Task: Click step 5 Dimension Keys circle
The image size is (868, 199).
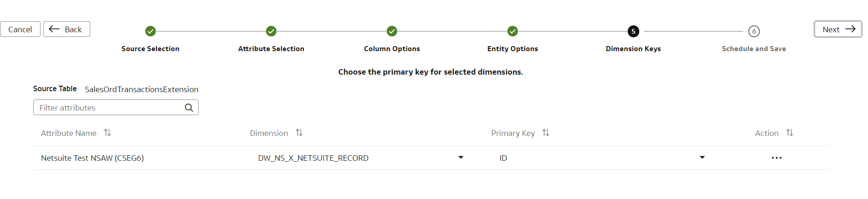Action: point(633,31)
